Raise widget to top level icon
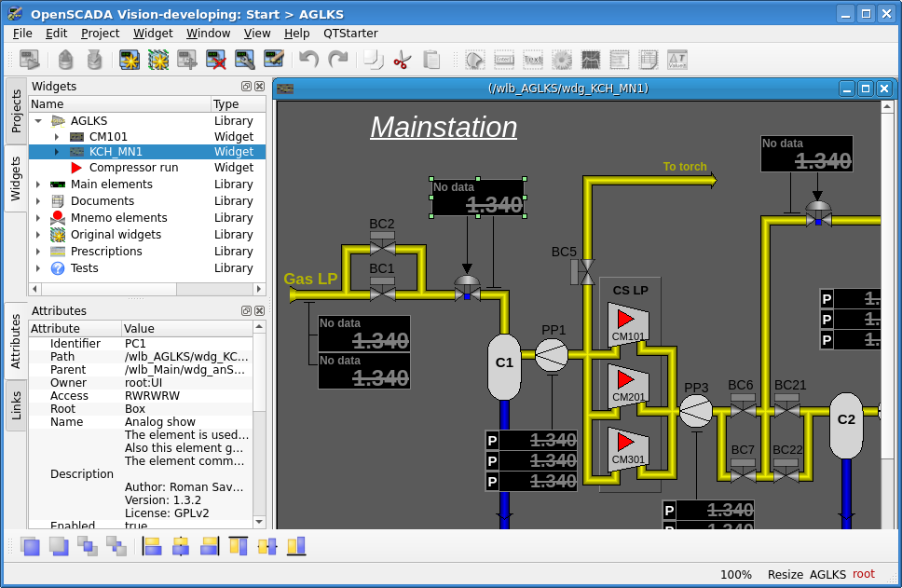 tap(31, 546)
